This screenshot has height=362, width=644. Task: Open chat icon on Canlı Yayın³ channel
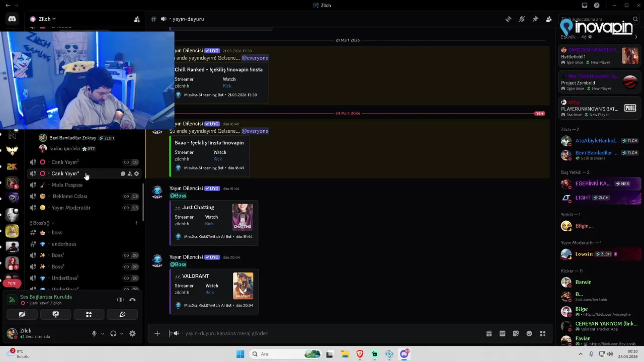click(x=123, y=174)
